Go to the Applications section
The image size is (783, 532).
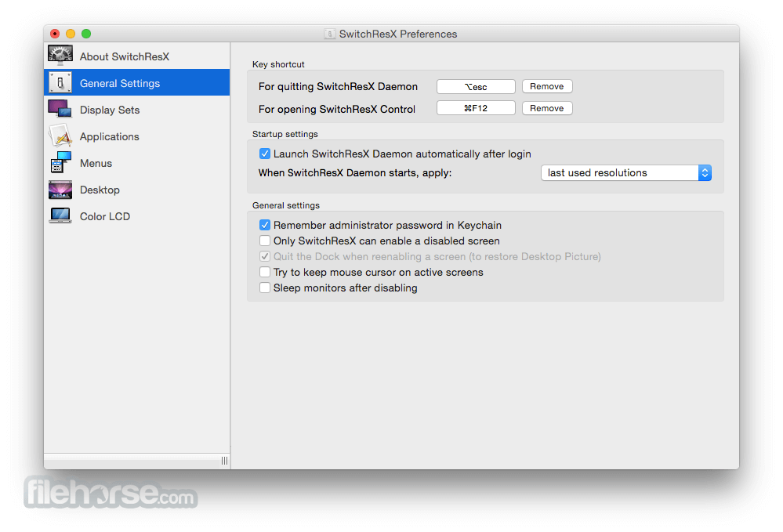click(110, 137)
